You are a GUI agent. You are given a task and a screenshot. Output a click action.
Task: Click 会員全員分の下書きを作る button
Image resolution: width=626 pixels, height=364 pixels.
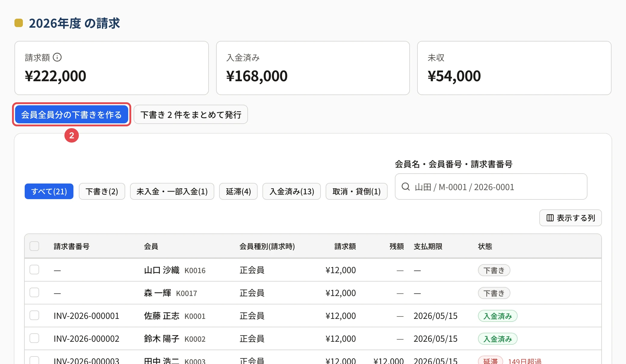pyautogui.click(x=72, y=115)
